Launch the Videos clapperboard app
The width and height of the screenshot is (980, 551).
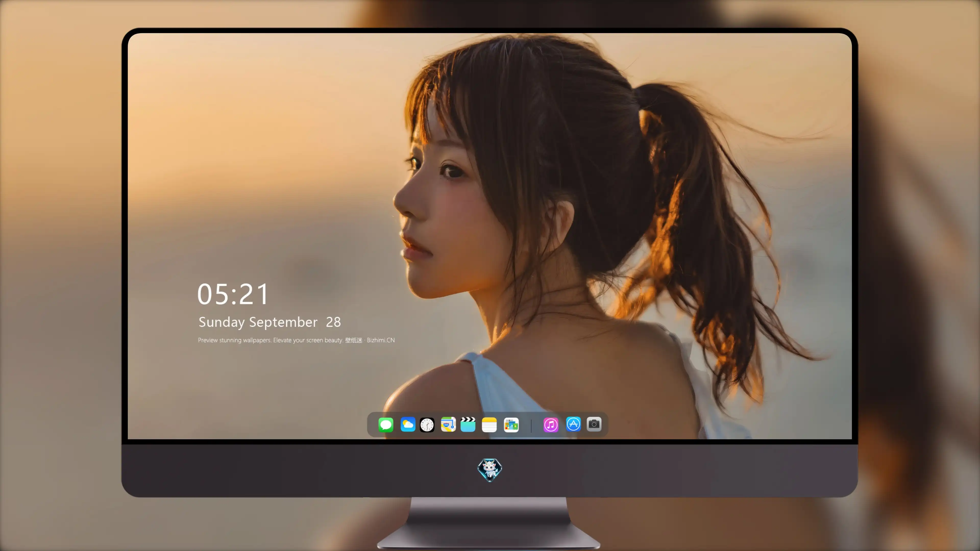[468, 424]
